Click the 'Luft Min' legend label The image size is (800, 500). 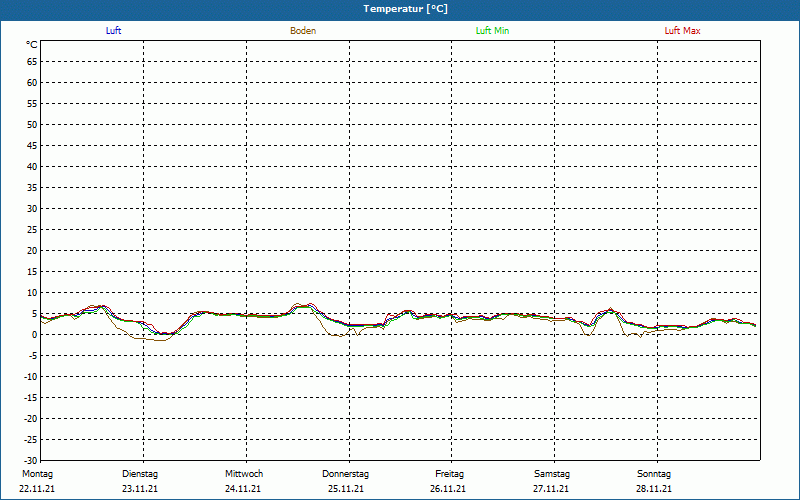point(492,31)
